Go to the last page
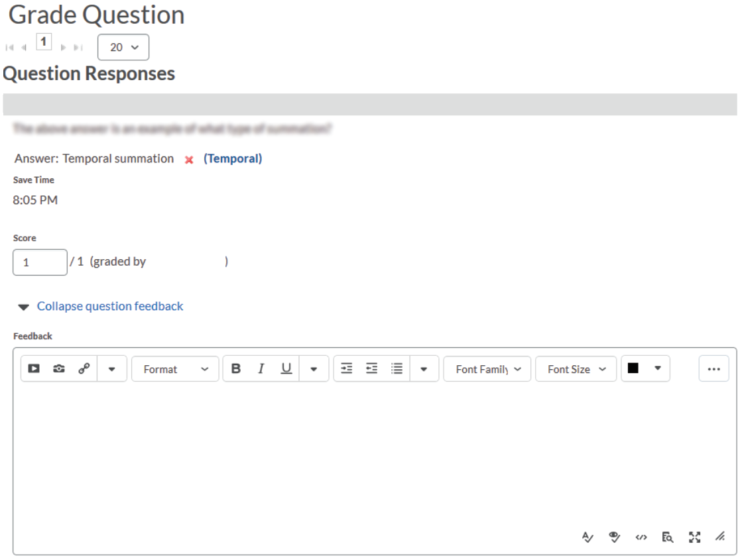This screenshot has height=560, width=740. click(78, 47)
